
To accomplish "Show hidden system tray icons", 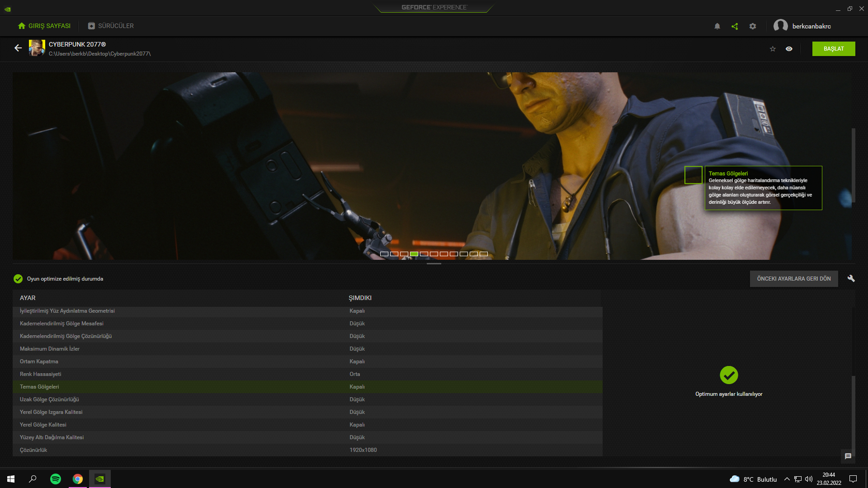I will pos(787,479).
